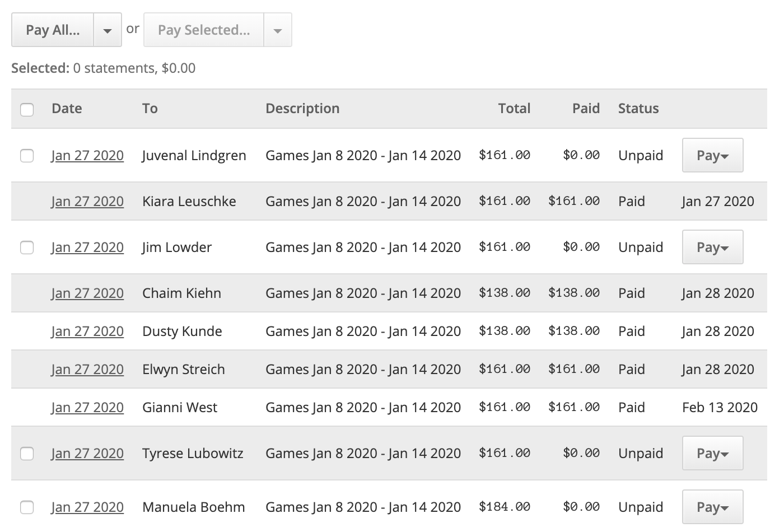Click the name Kiara Leuschke
Viewport: 784px width, 532px height.
[x=189, y=201]
